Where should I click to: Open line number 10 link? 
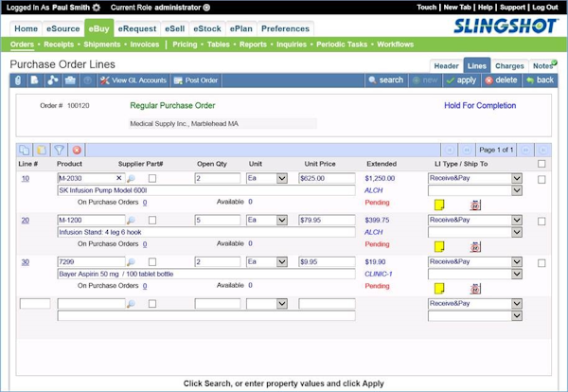pyautogui.click(x=26, y=178)
